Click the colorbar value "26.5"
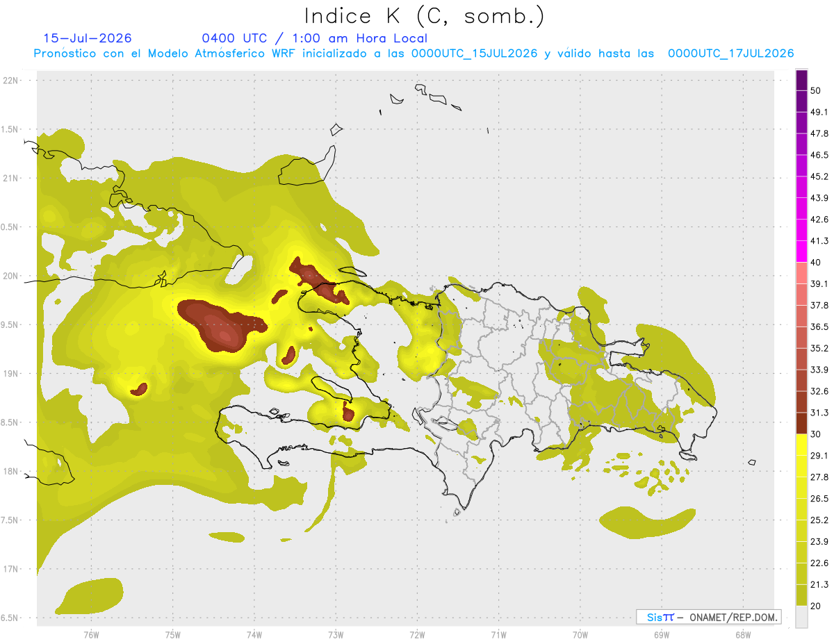The height and width of the screenshot is (644, 834). point(819,498)
